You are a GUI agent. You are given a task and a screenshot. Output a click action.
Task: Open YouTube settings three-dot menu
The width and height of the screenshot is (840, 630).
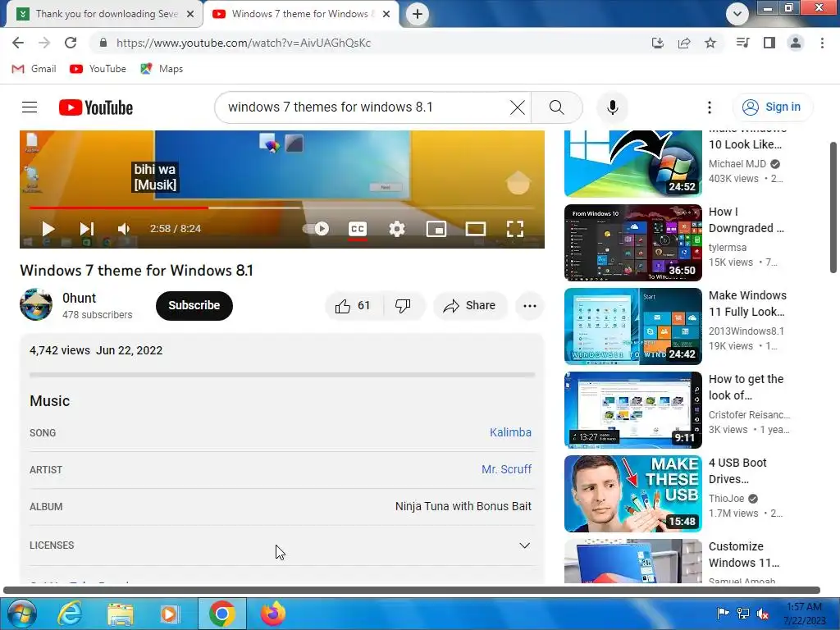point(710,107)
